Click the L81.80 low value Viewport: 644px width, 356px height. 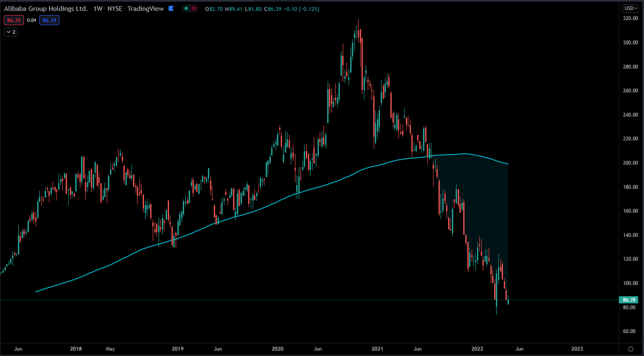click(x=253, y=9)
